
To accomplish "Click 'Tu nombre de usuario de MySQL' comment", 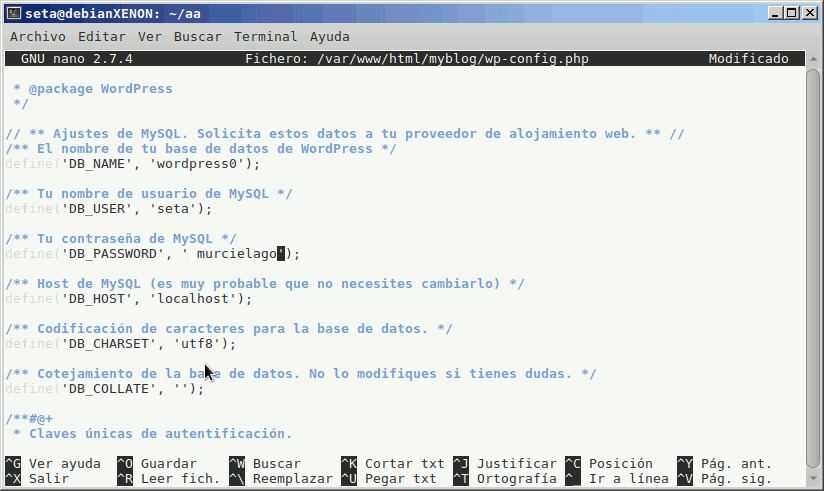I will click(x=149, y=194).
